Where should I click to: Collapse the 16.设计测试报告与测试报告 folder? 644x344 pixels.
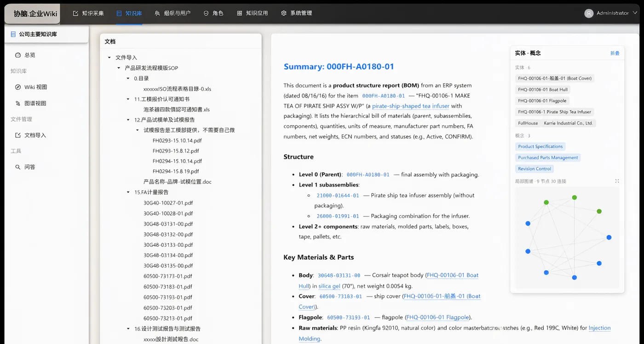pyautogui.click(x=128, y=329)
